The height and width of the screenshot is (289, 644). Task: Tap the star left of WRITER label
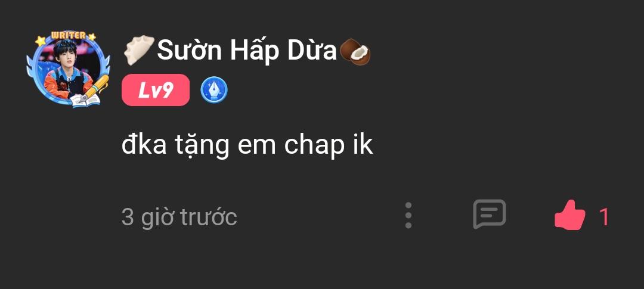pyautogui.click(x=41, y=41)
